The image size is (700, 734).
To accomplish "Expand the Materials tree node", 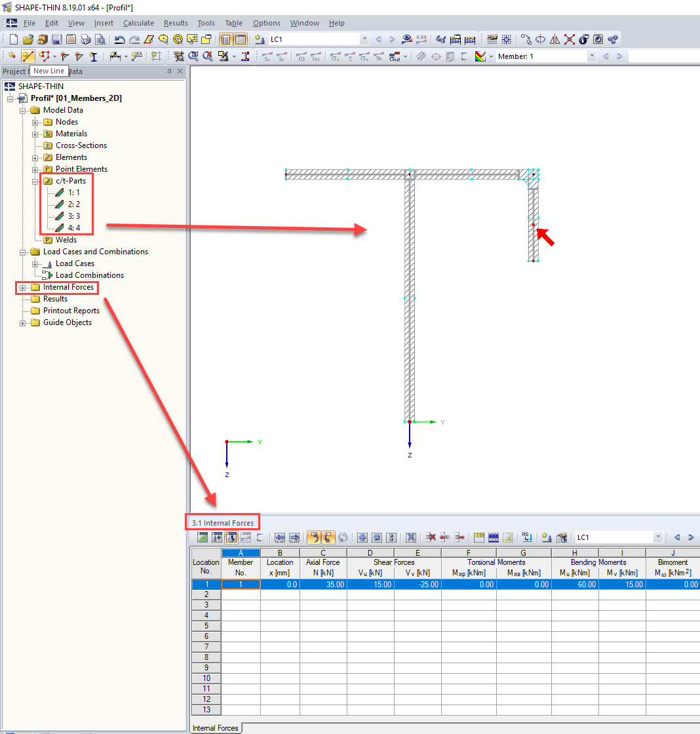I will 35,134.
